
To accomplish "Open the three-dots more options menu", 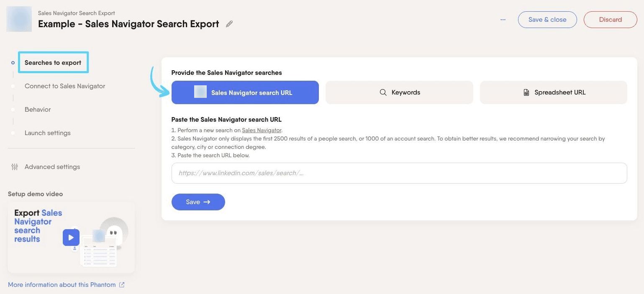I will click(x=503, y=20).
